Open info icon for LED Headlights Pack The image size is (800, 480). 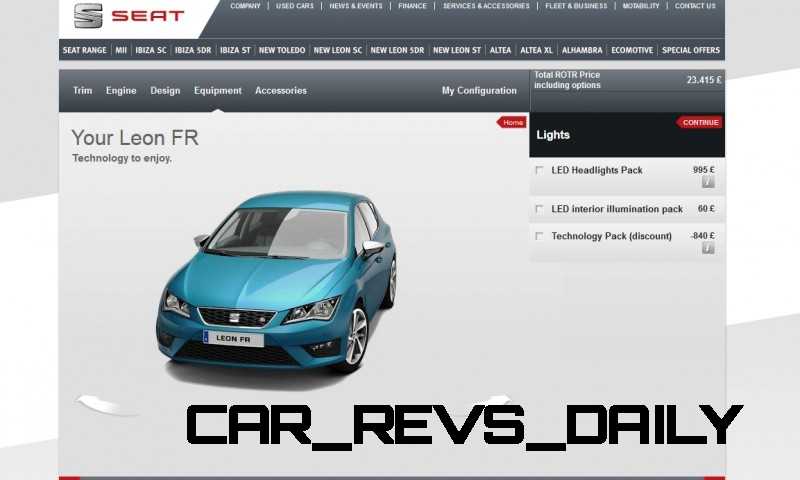(x=708, y=182)
